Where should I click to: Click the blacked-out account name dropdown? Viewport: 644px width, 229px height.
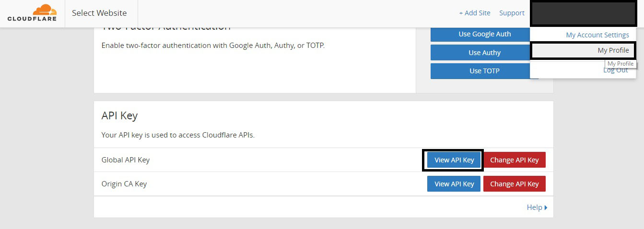(x=583, y=14)
